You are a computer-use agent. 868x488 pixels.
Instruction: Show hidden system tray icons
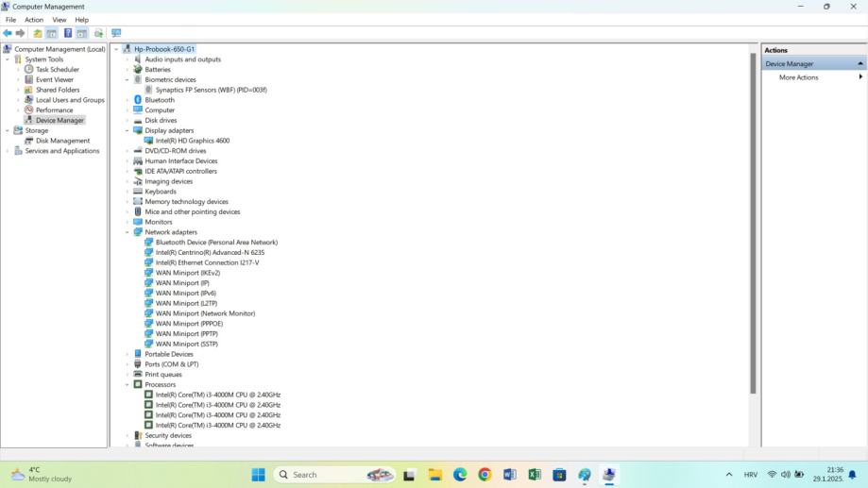click(x=729, y=475)
